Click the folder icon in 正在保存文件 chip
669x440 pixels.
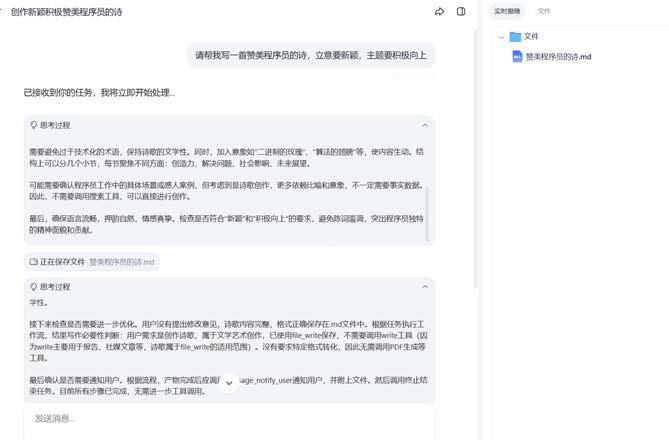pos(34,262)
